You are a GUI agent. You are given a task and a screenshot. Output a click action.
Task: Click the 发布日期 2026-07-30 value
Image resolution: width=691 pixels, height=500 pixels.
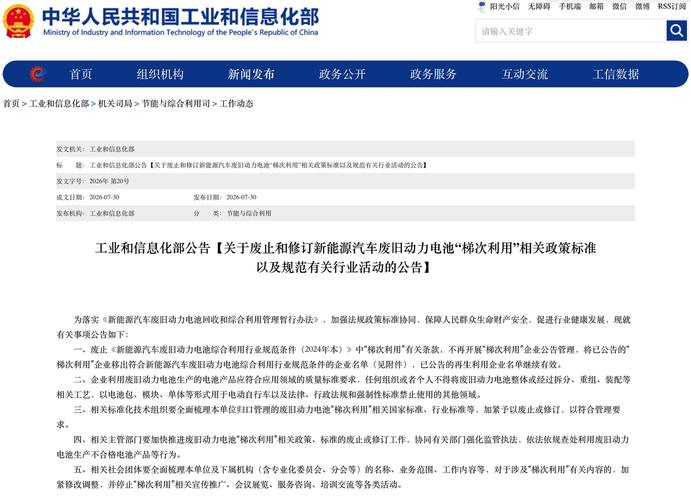click(241, 197)
